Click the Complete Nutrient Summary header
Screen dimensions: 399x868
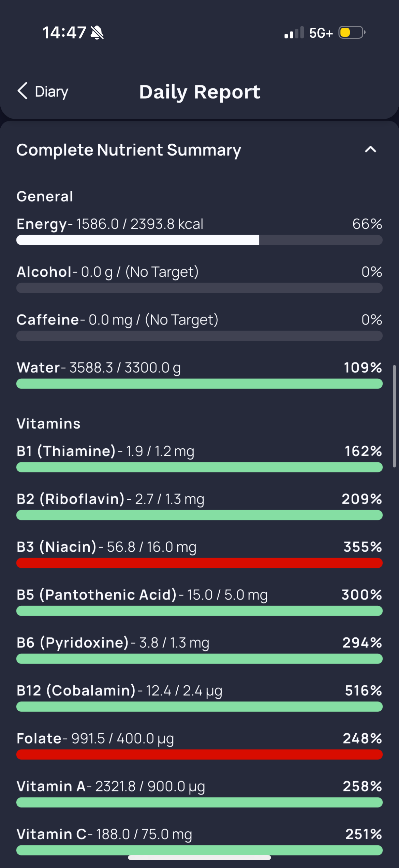(129, 150)
